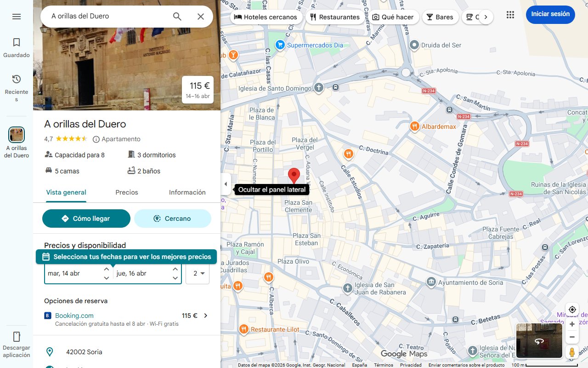Clear the search with the X icon

[201, 17]
